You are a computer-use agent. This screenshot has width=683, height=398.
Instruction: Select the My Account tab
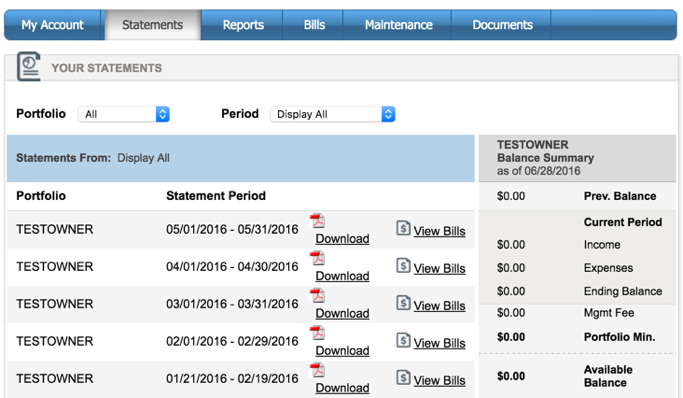pyautogui.click(x=52, y=25)
